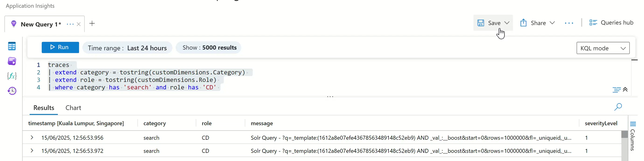Run the query
The height and width of the screenshot is (161, 644).
click(x=60, y=48)
